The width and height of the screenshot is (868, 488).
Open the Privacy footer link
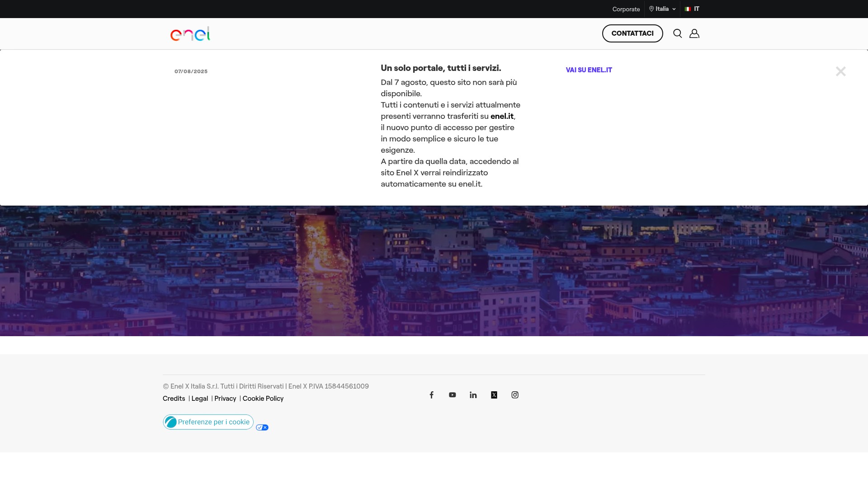225,399
